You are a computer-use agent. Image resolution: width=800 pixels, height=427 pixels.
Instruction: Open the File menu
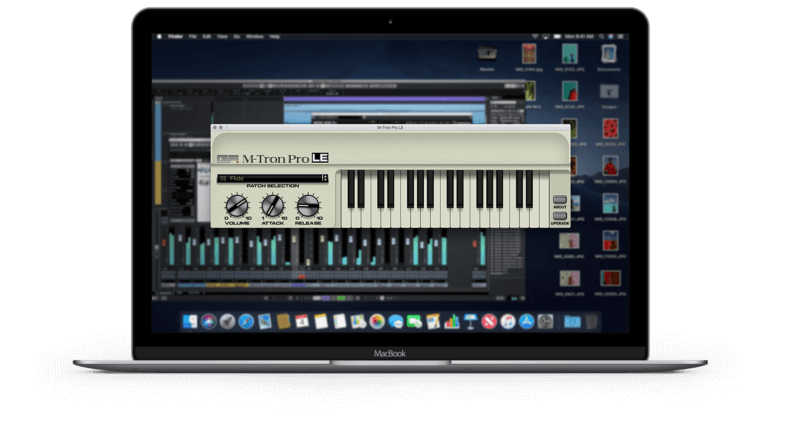(193, 37)
